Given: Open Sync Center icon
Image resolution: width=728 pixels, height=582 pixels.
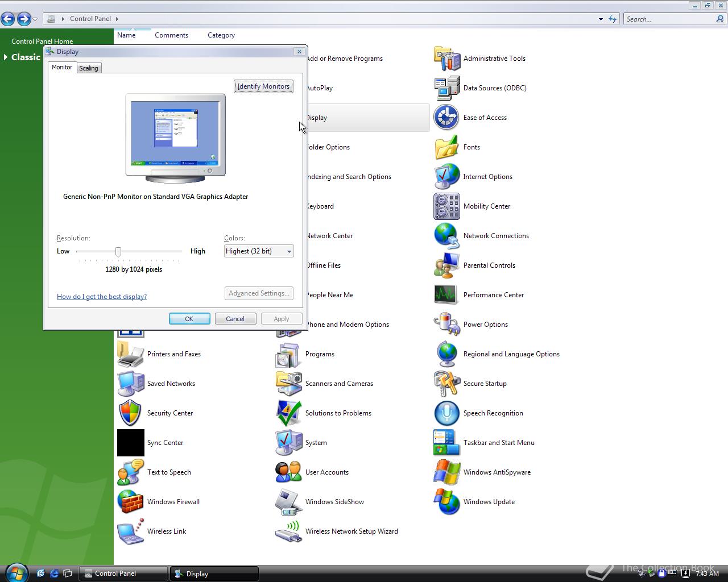Looking at the screenshot, I should pyautogui.click(x=130, y=443).
